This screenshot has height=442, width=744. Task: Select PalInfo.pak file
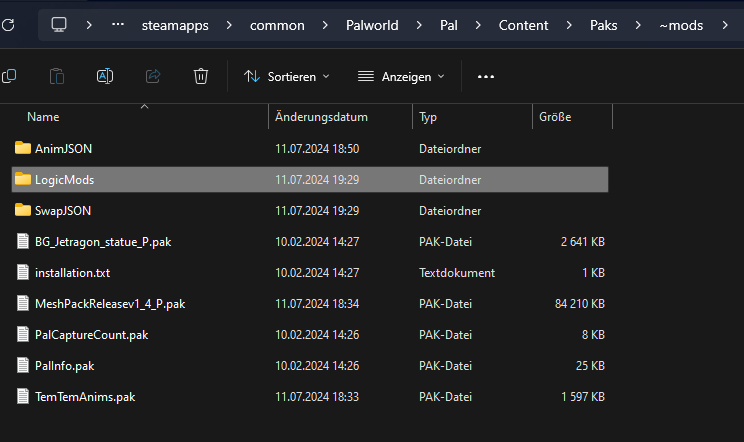click(x=65, y=366)
